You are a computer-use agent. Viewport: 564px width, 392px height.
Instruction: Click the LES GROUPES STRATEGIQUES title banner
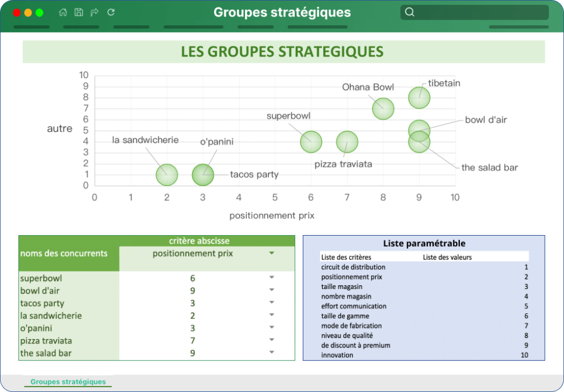click(284, 52)
